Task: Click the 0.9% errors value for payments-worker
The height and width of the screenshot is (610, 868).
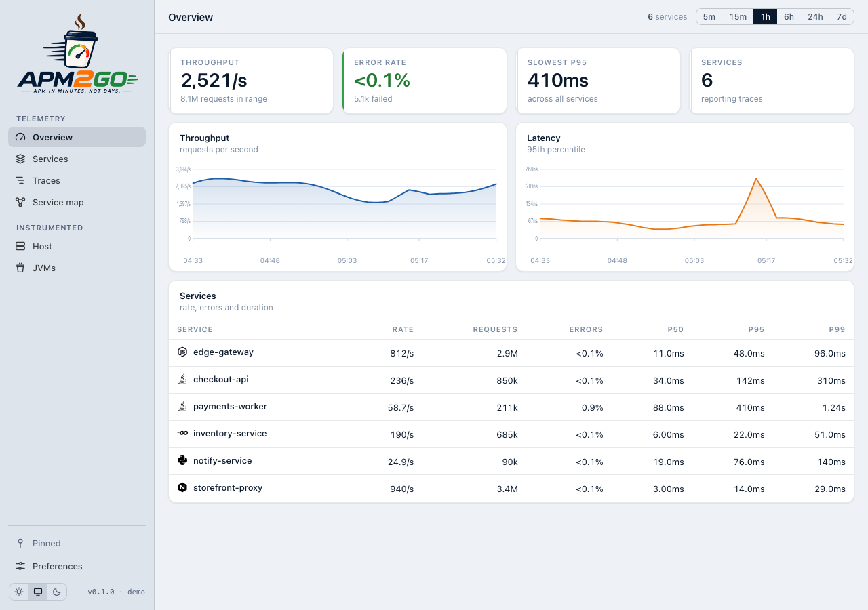Action: pyautogui.click(x=592, y=407)
